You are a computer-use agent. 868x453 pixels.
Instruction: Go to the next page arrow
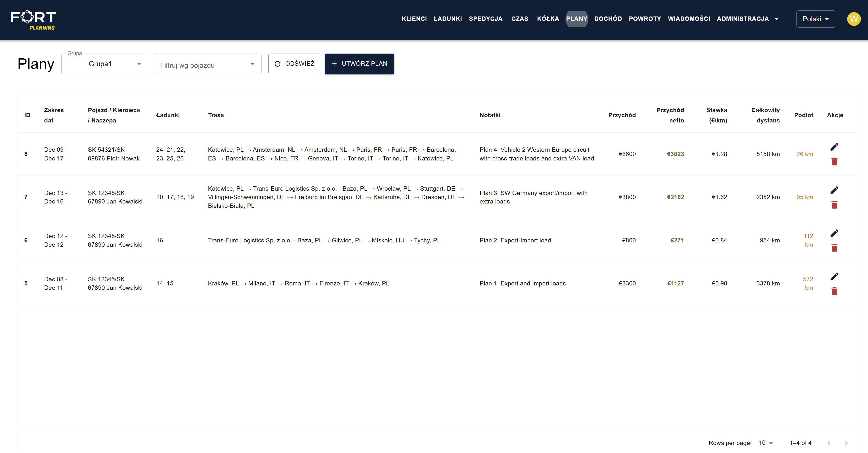[x=846, y=443]
